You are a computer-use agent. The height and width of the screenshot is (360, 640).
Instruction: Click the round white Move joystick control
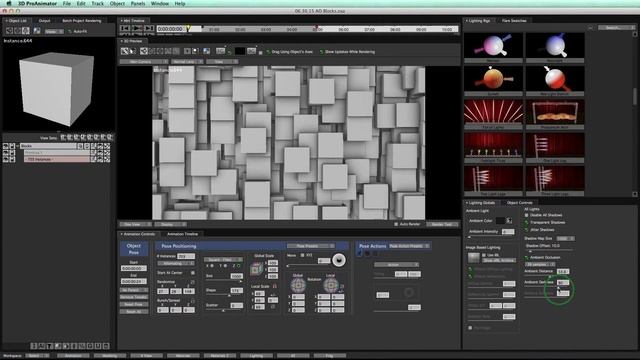(338, 260)
